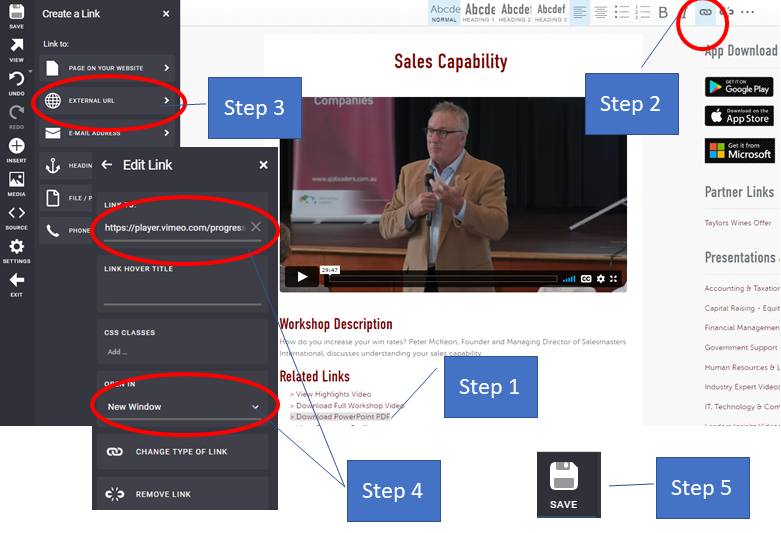Apply the Heading 1 text style

coord(480,12)
